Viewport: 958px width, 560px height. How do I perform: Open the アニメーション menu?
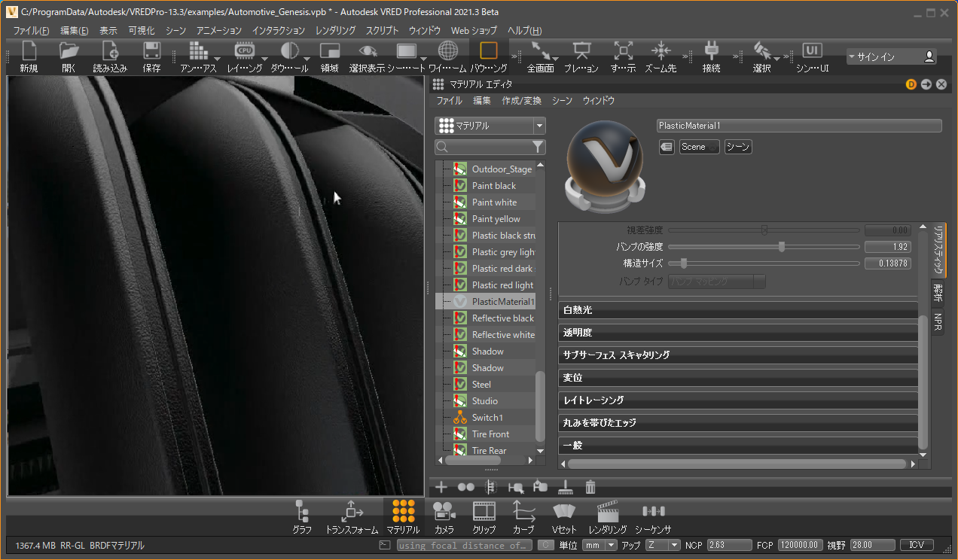point(219,31)
